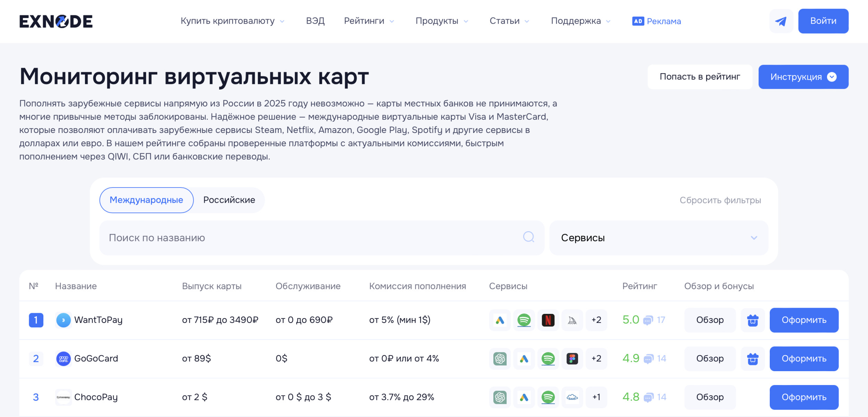Viewport: 868px width, 417px height.
Task: Click the gift bonus icon for WantToPay
Action: (x=752, y=320)
